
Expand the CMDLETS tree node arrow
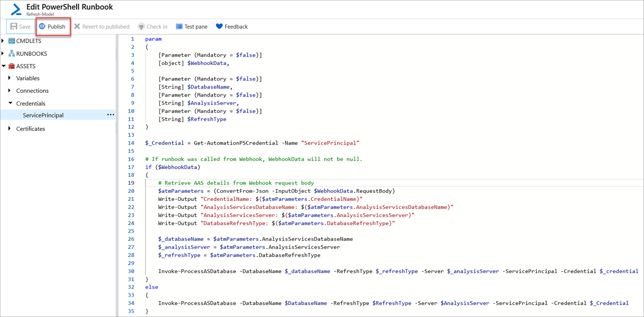pyautogui.click(x=3, y=41)
